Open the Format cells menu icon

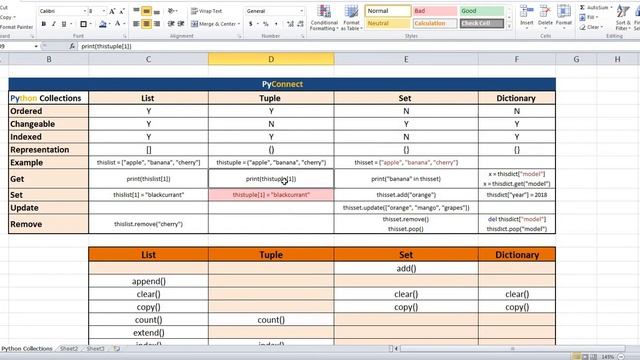564,11
